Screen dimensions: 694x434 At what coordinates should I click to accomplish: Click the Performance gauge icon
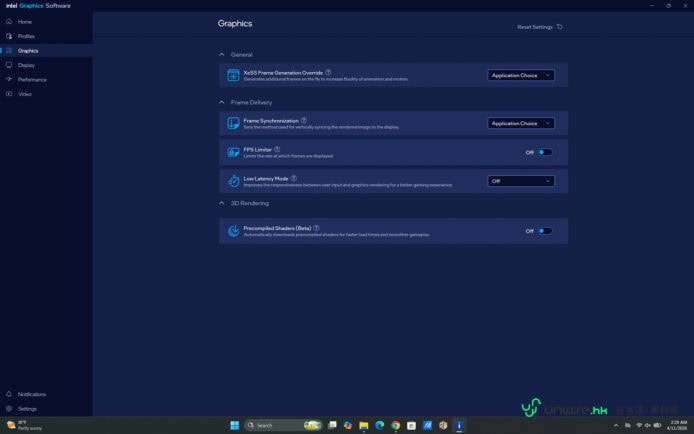click(9, 79)
